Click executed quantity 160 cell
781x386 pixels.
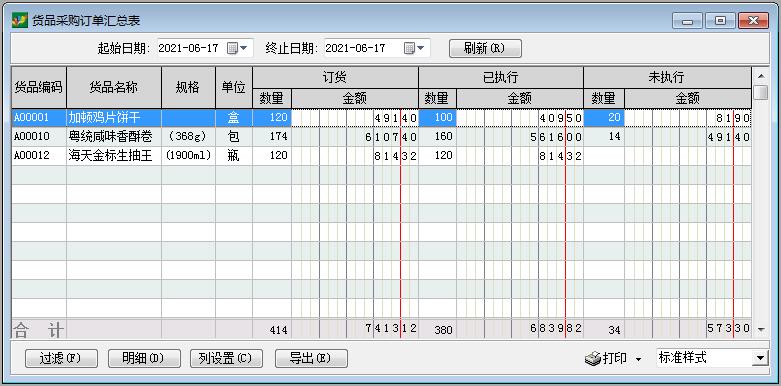437,137
